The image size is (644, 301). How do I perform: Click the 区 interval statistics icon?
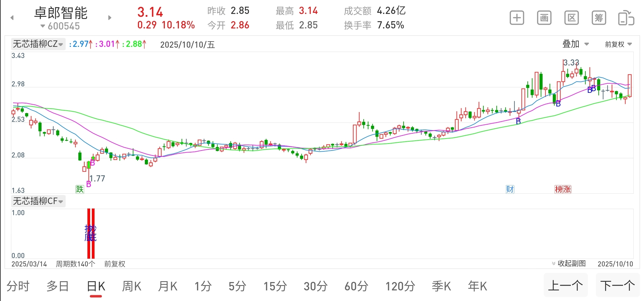[x=571, y=18]
